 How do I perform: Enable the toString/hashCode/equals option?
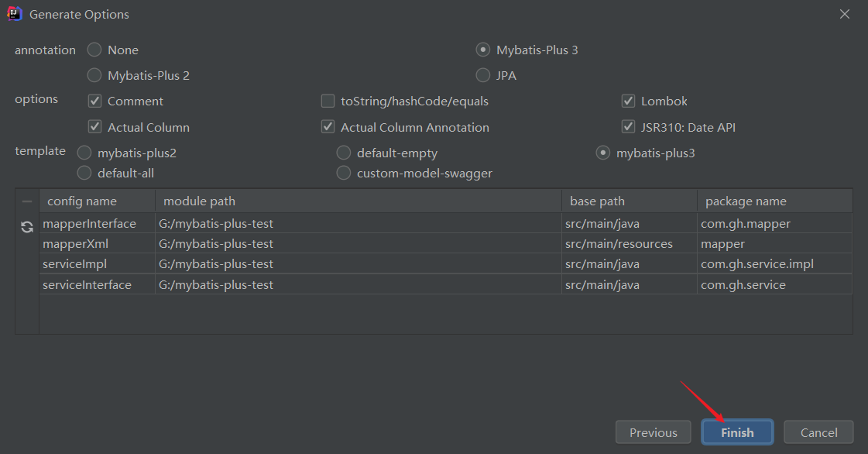tap(328, 101)
